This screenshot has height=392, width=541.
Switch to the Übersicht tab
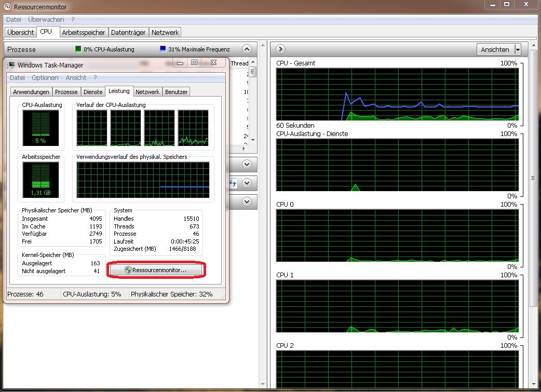(x=20, y=32)
